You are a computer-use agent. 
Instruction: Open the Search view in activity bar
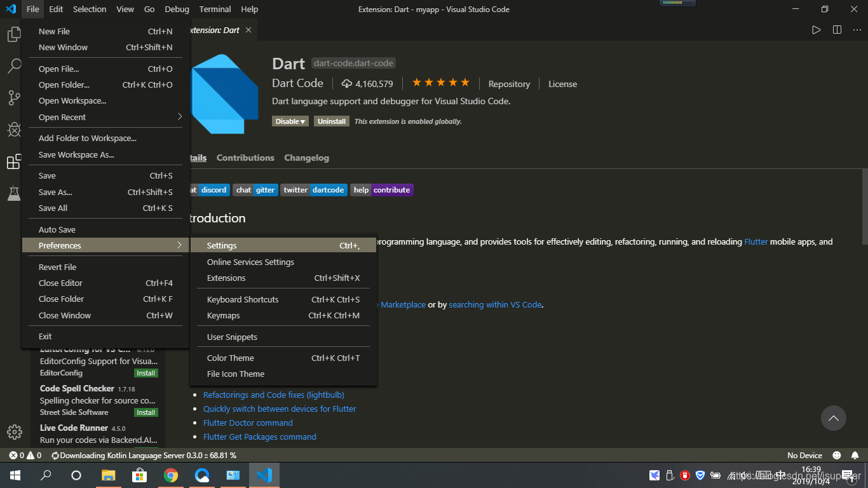tap(14, 65)
